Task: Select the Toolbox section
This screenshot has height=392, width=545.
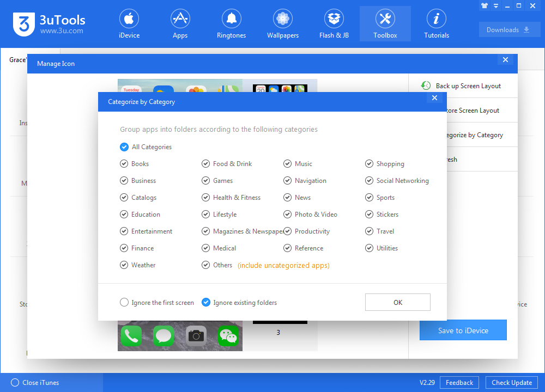Action: pyautogui.click(x=385, y=23)
